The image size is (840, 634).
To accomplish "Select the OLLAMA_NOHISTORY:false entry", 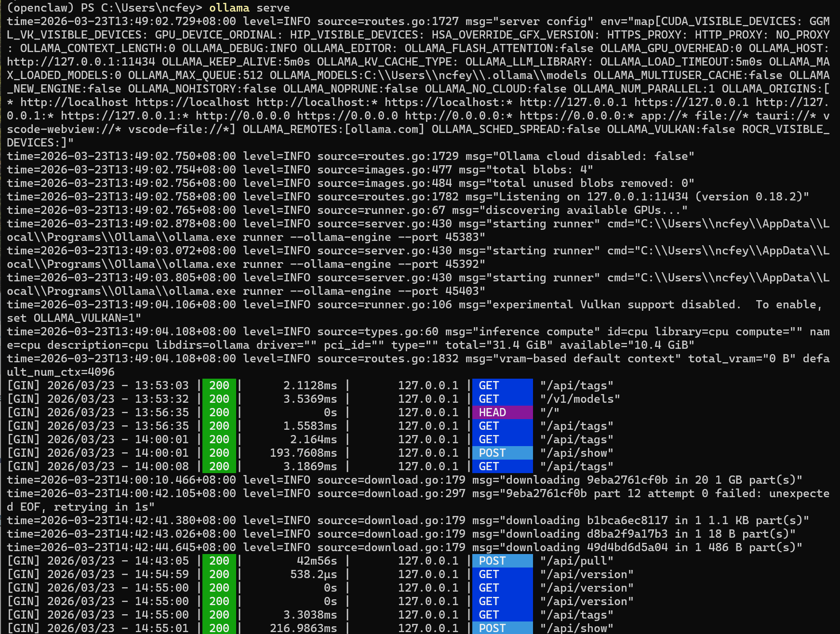I will [x=202, y=89].
